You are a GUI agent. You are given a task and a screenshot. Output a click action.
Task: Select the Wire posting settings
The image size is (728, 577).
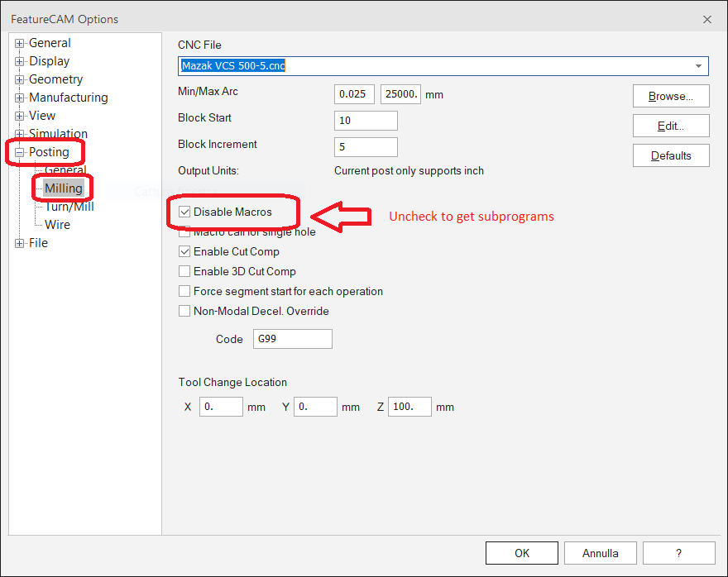(x=56, y=224)
